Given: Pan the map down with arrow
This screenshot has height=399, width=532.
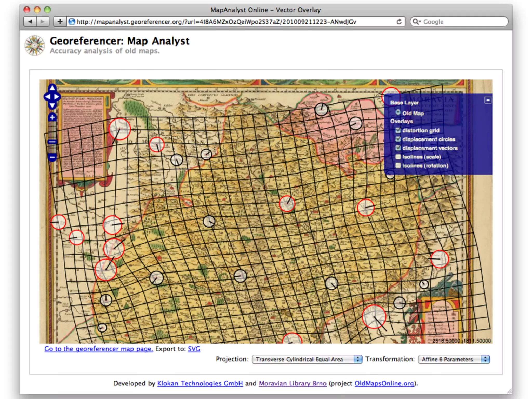Looking at the screenshot, I should coord(52,105).
